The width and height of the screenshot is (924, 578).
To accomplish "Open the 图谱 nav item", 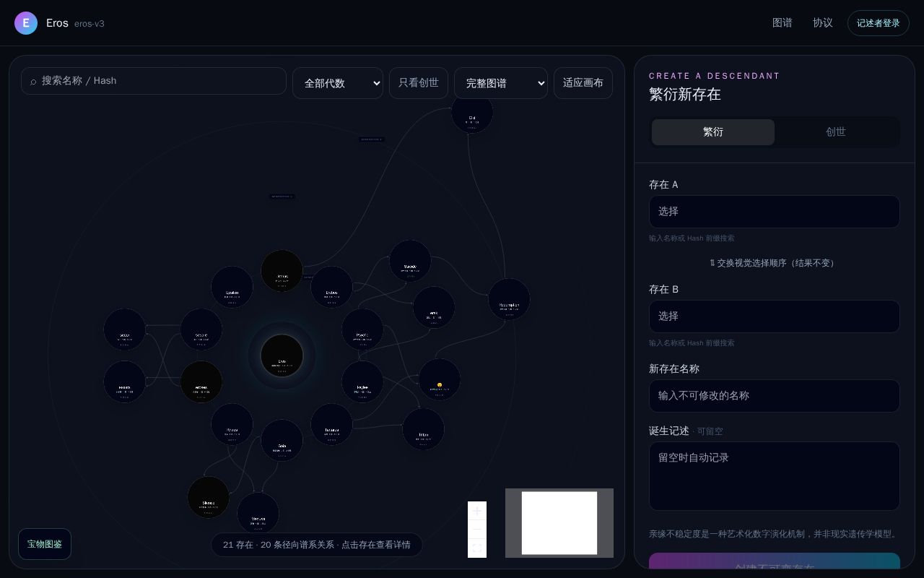I will (x=783, y=23).
